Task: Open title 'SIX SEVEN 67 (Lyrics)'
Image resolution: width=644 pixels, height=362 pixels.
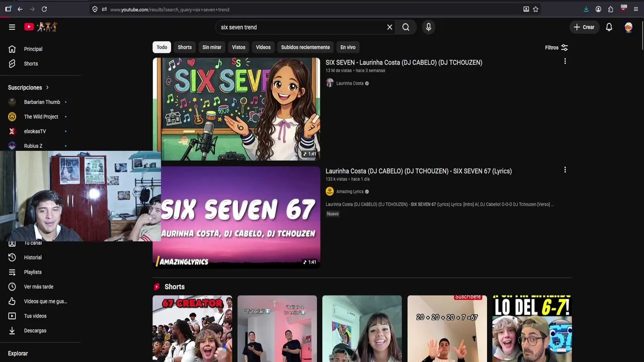Action: 419,171
